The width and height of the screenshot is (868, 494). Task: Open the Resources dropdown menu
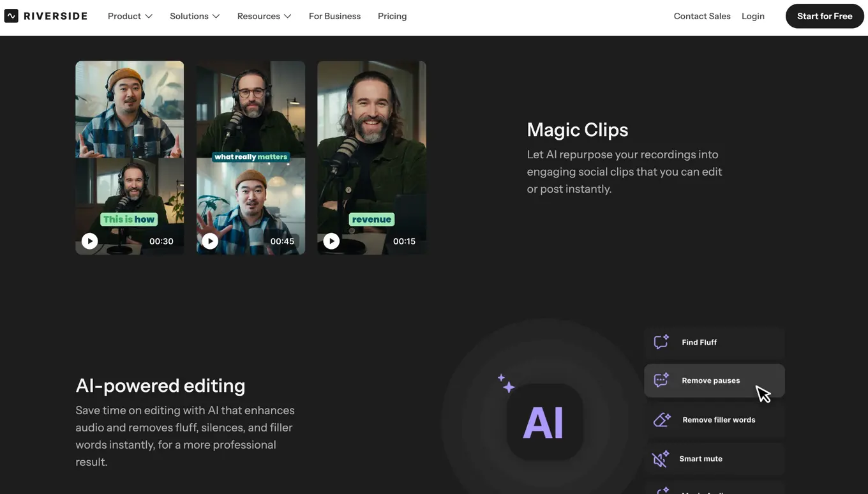[264, 16]
